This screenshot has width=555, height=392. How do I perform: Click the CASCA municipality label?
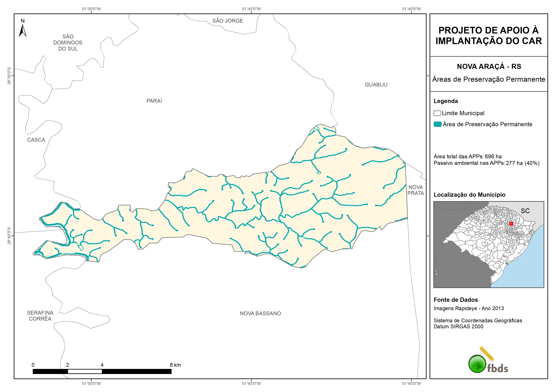coord(36,140)
